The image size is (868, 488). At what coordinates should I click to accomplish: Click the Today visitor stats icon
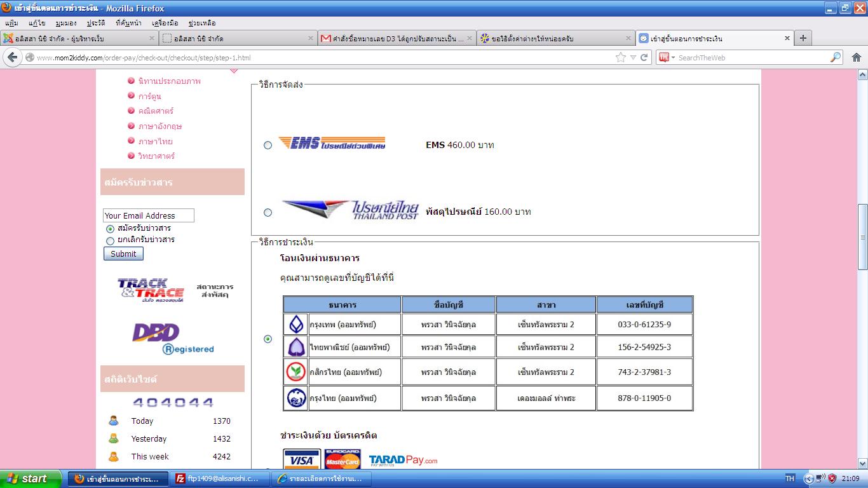114,421
